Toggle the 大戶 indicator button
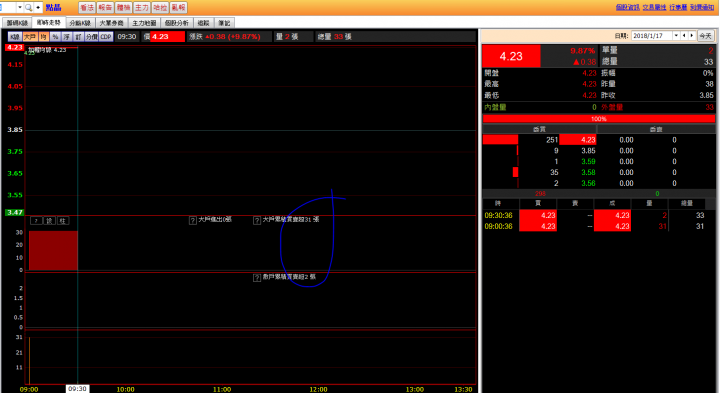 coord(30,37)
